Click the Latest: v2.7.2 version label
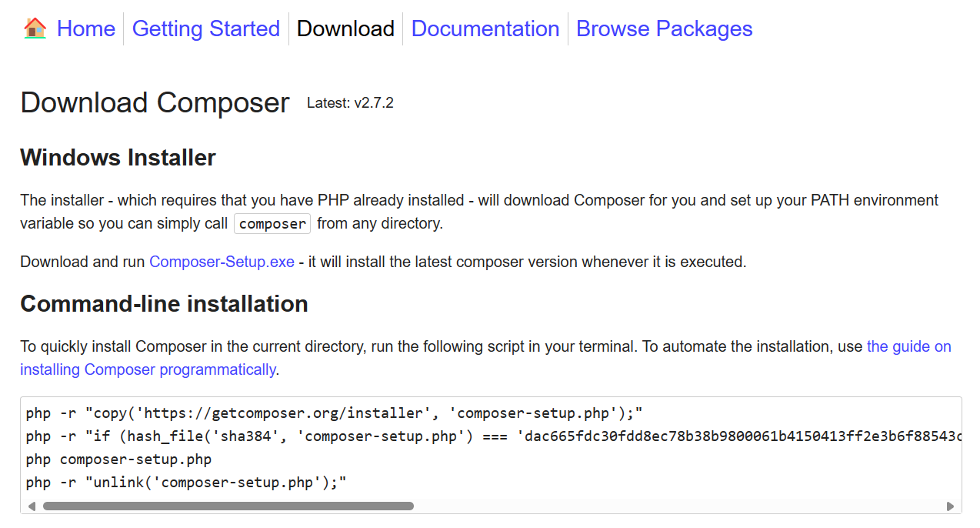 pyautogui.click(x=350, y=102)
